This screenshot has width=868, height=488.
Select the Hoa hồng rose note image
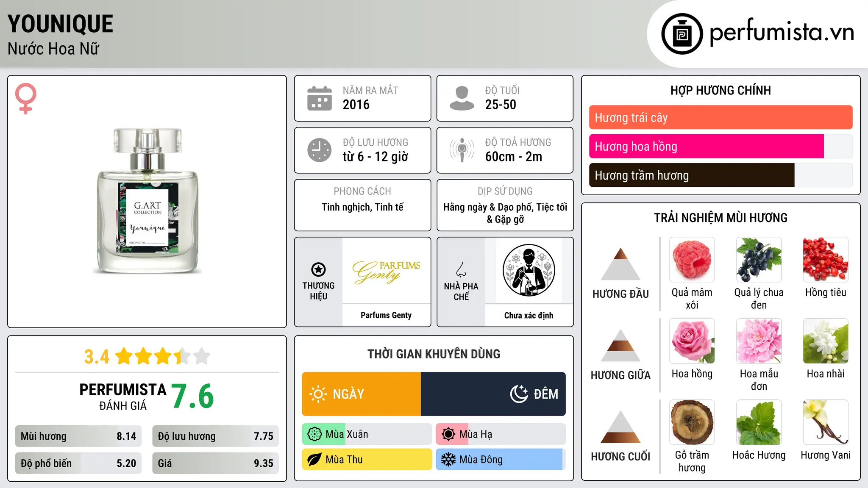pyautogui.click(x=692, y=341)
